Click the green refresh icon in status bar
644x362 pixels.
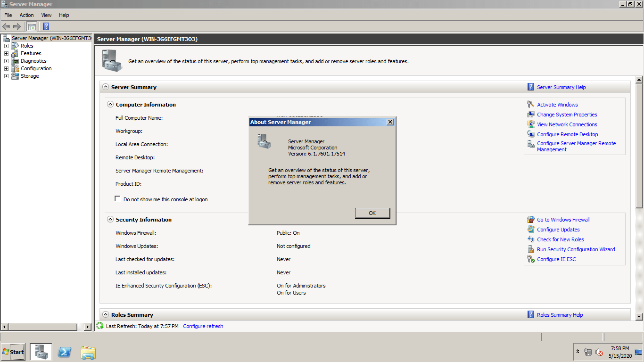[100, 326]
